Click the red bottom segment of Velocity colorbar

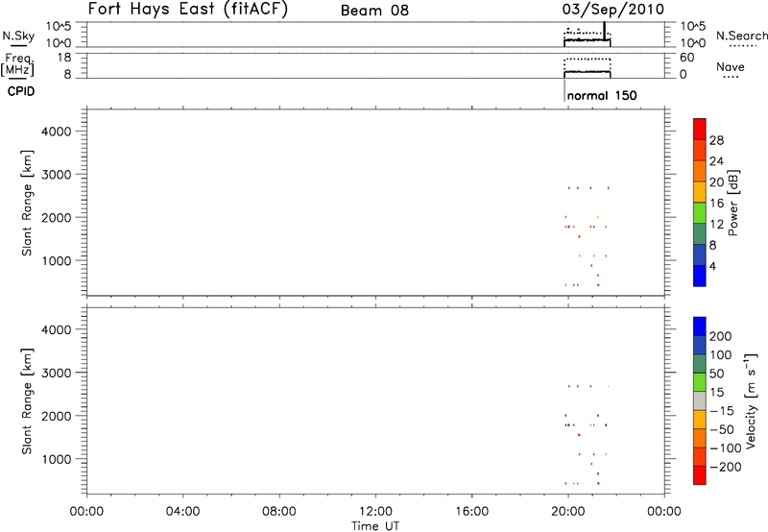tap(700, 475)
